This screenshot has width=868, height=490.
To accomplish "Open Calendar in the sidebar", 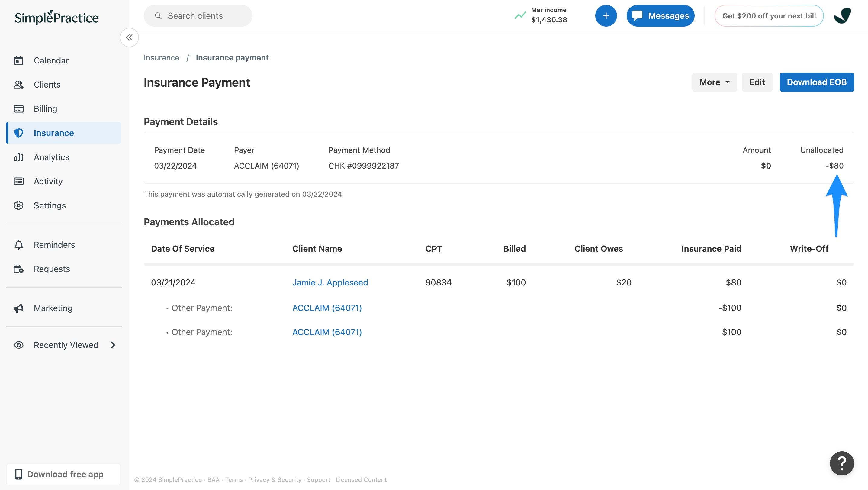I will pyautogui.click(x=63, y=60).
